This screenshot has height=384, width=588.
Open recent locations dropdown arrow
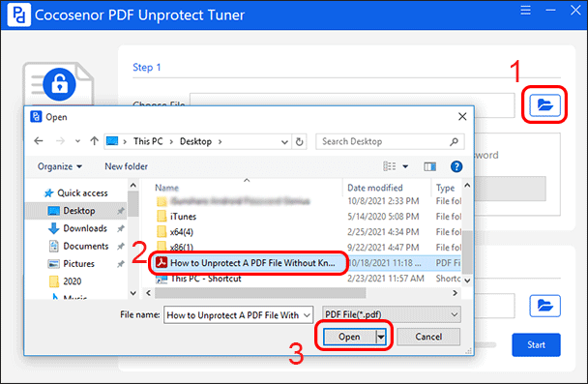coord(77,141)
